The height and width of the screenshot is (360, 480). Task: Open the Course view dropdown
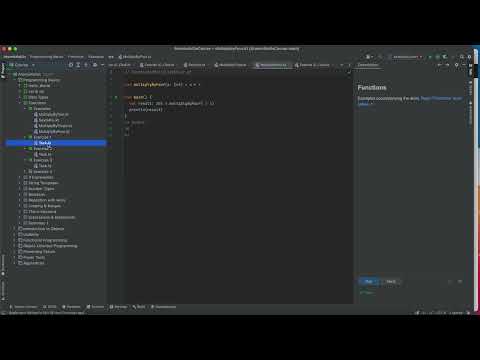(22, 65)
